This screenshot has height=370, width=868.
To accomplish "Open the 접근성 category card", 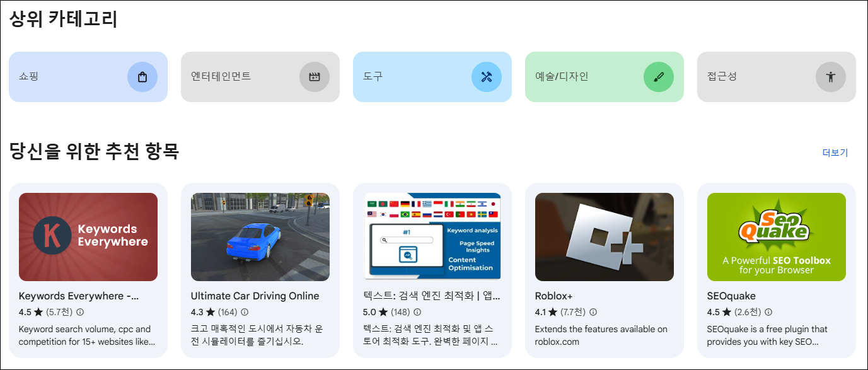I will [x=777, y=77].
